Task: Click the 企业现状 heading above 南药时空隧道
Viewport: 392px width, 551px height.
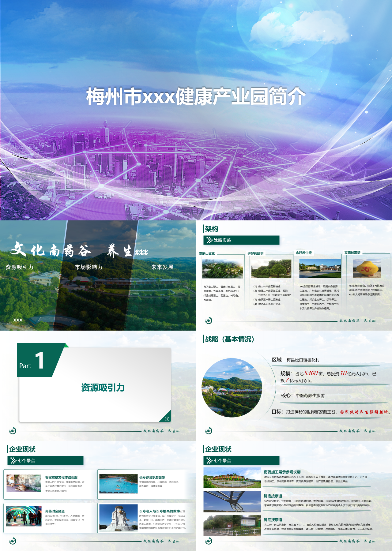Action: [22, 449]
